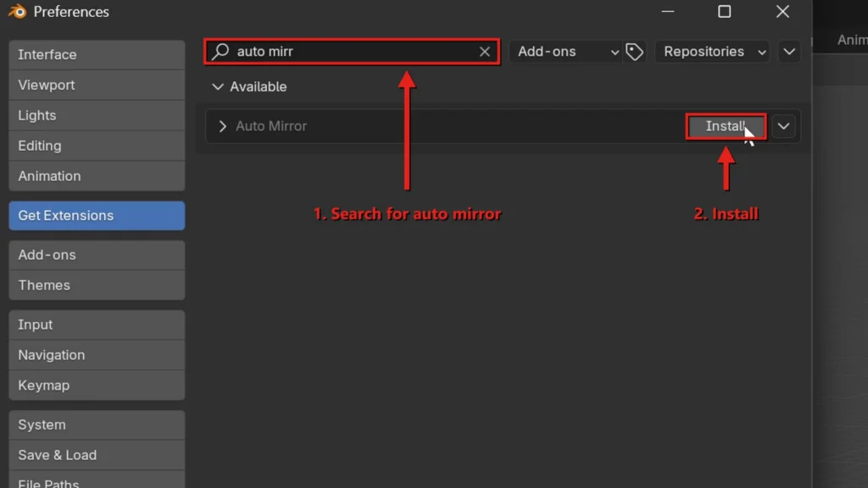Open Save & Load preferences
This screenshot has height=488, width=868.
tap(97, 455)
